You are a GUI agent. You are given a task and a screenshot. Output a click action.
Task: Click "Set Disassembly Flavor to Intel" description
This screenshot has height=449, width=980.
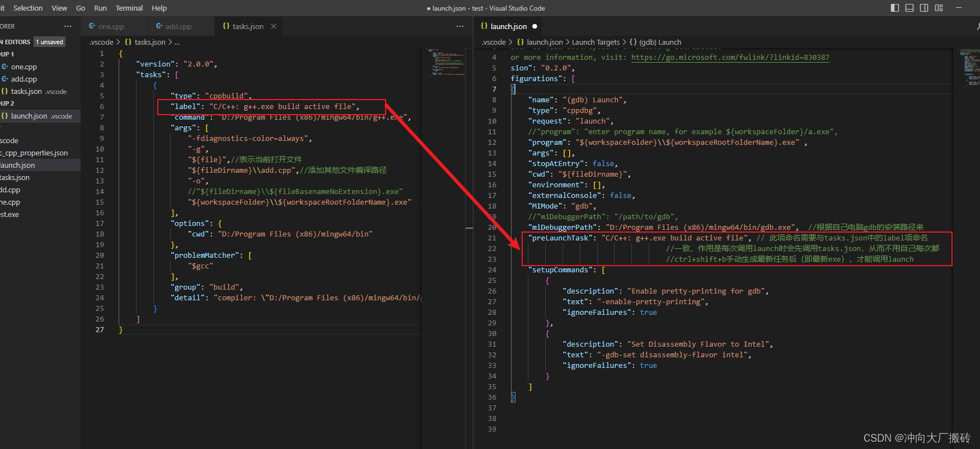(x=698, y=344)
